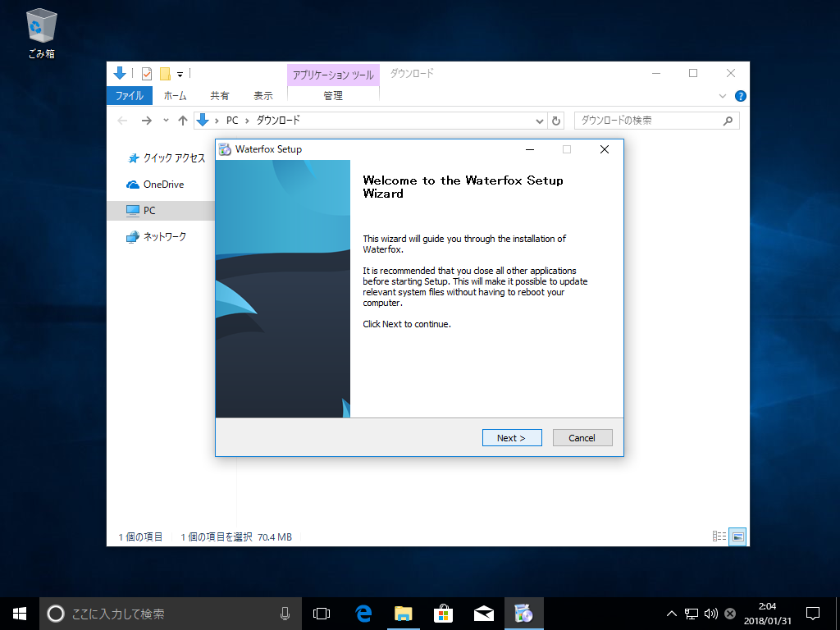Select ネットワーク in the navigation pane
The height and width of the screenshot is (630, 840).
(157, 237)
